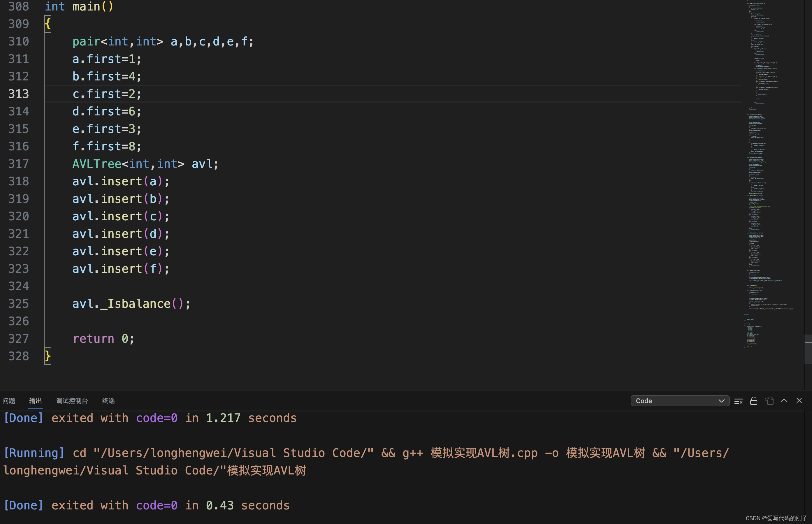Switch to the 终端 tab
This screenshot has height=524, width=812.
tap(108, 401)
